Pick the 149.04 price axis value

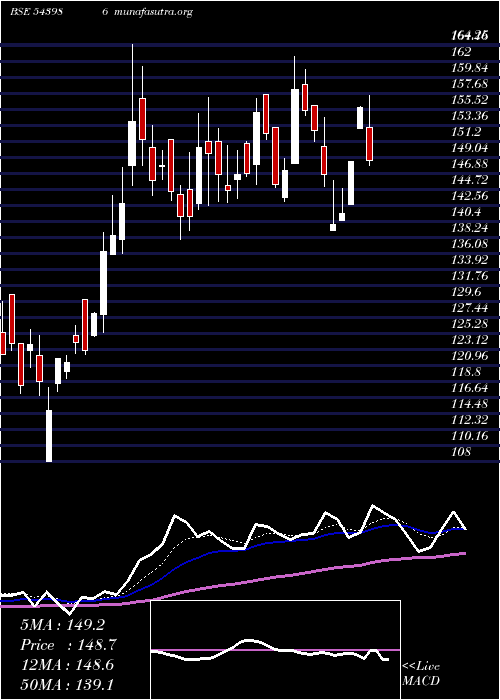pyautogui.click(x=469, y=148)
